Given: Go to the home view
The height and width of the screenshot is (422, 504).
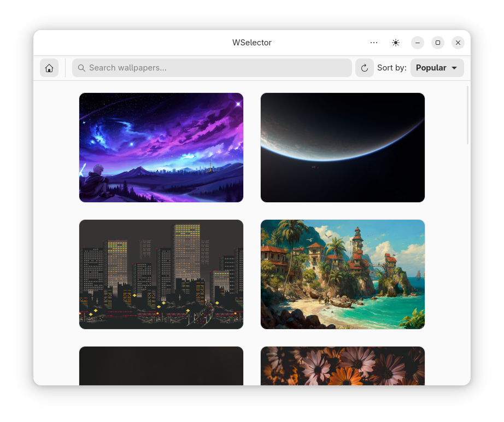Looking at the screenshot, I should [x=49, y=68].
